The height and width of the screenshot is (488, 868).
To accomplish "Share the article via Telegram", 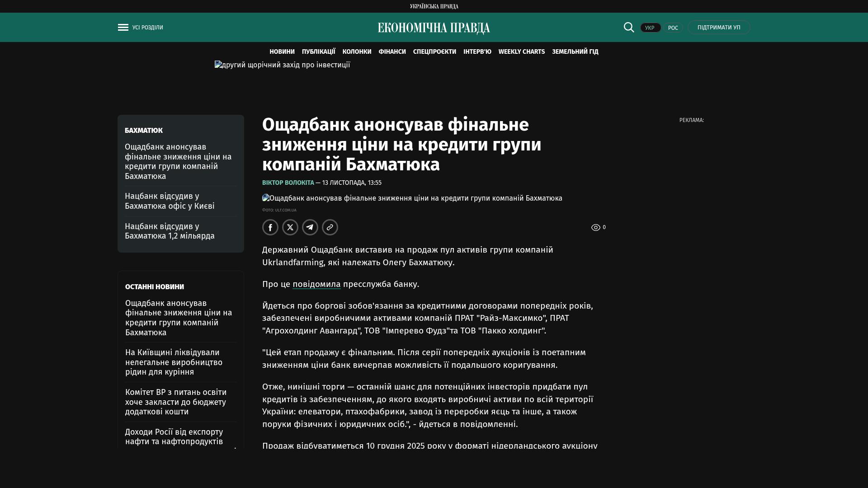I will (310, 227).
